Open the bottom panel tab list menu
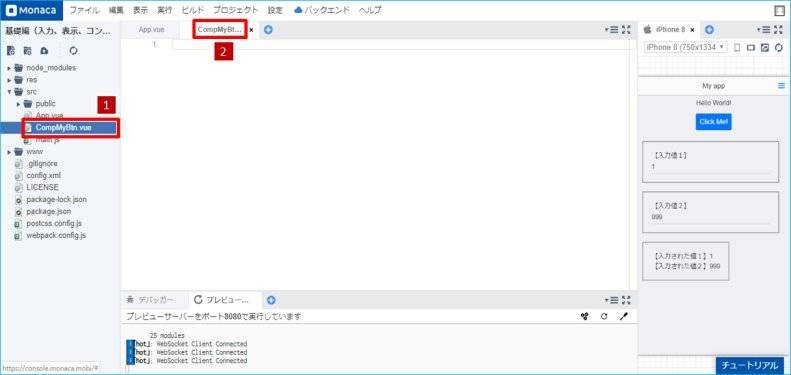 pos(611,300)
